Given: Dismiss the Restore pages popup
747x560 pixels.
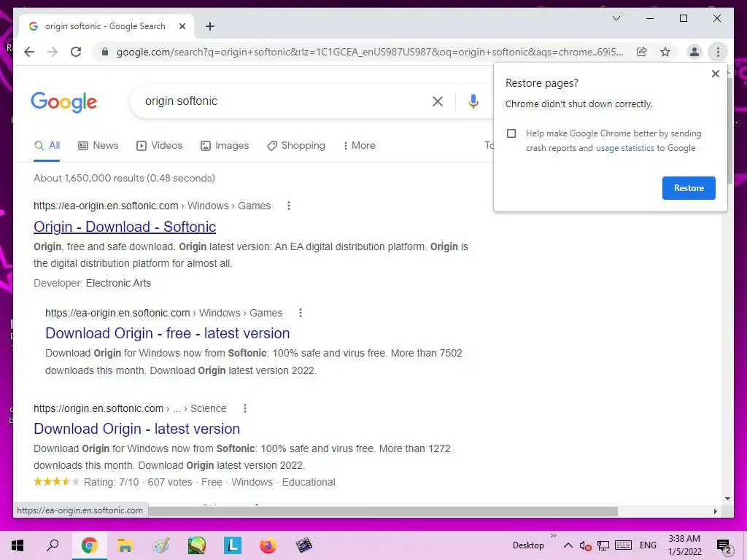Looking at the screenshot, I should 715,74.
